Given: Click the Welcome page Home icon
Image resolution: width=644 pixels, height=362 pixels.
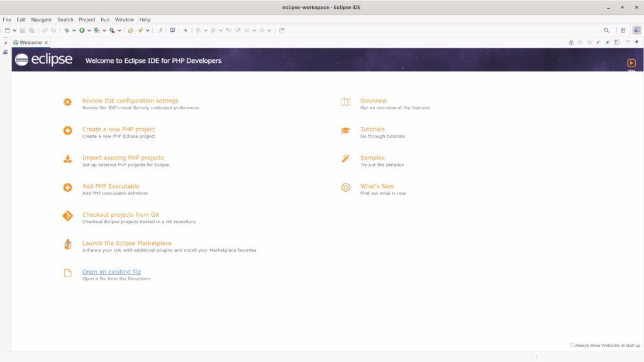Looking at the screenshot, I should (x=571, y=42).
